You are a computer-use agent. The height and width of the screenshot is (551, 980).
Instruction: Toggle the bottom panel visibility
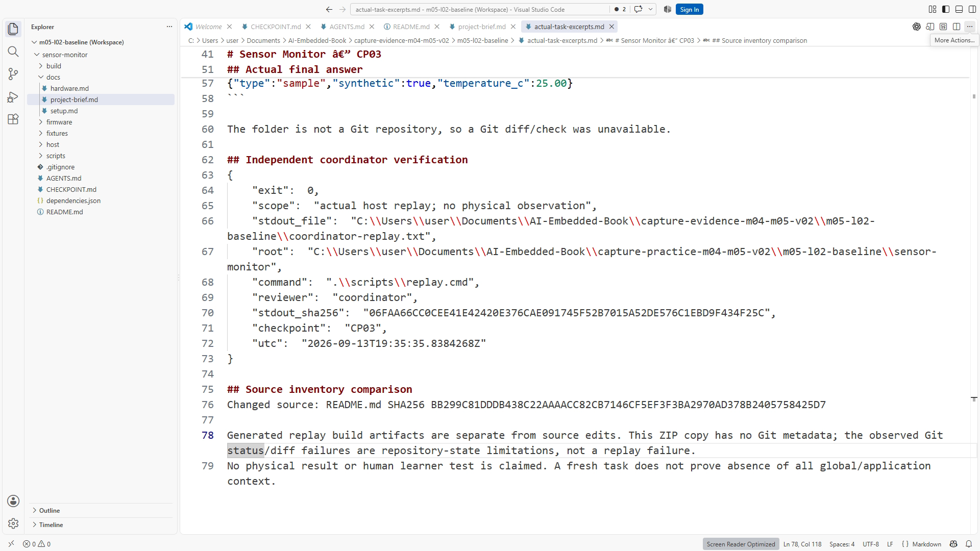click(x=959, y=9)
